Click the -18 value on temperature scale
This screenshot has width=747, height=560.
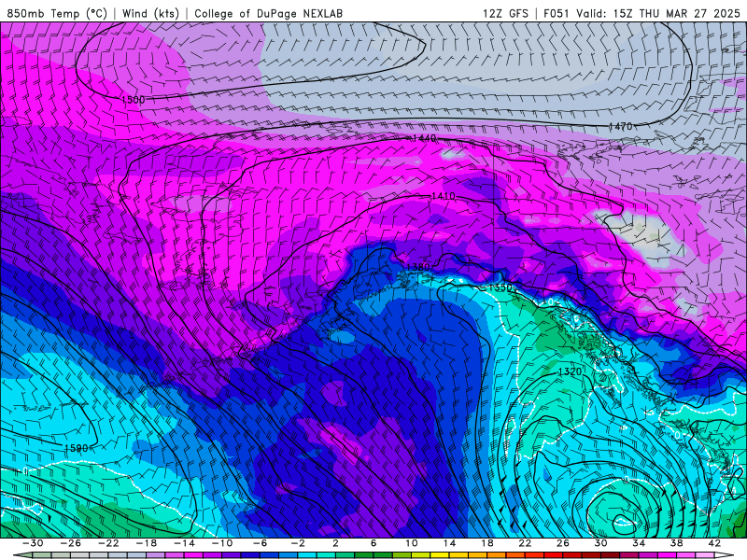pos(147,543)
